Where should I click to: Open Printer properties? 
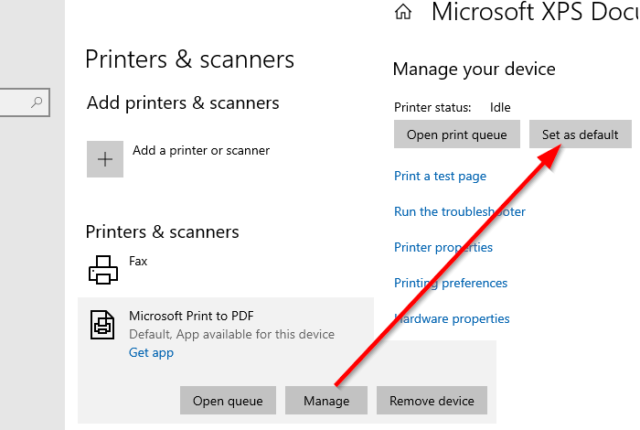[443, 247]
